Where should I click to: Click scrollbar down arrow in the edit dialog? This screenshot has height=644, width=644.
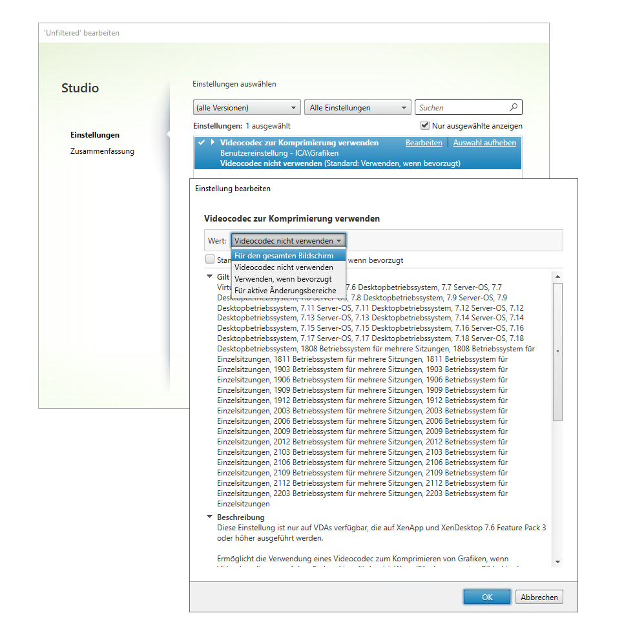tap(557, 562)
